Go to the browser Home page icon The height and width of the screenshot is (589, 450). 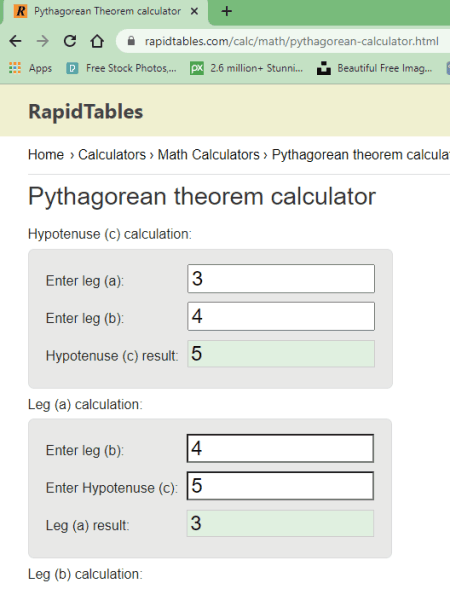97,41
